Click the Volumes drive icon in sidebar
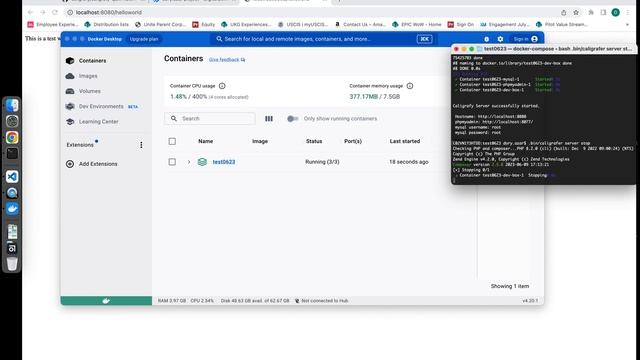Image resolution: width=640 pixels, height=360 pixels. pyautogui.click(x=70, y=91)
